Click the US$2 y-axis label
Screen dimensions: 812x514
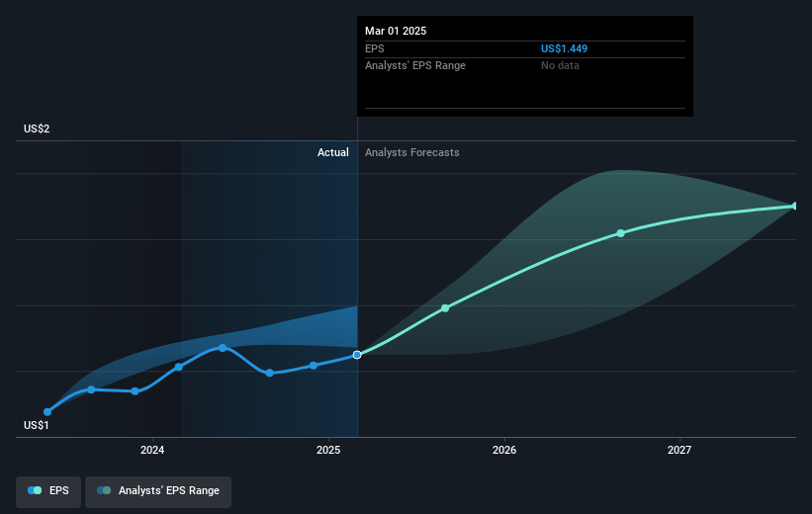pyautogui.click(x=37, y=128)
